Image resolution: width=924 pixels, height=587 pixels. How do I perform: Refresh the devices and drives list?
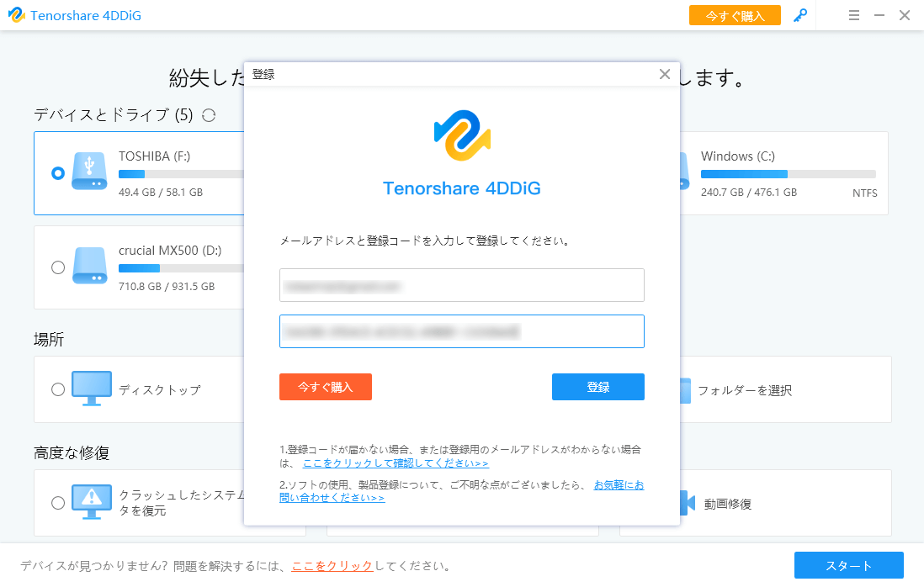[x=209, y=115]
